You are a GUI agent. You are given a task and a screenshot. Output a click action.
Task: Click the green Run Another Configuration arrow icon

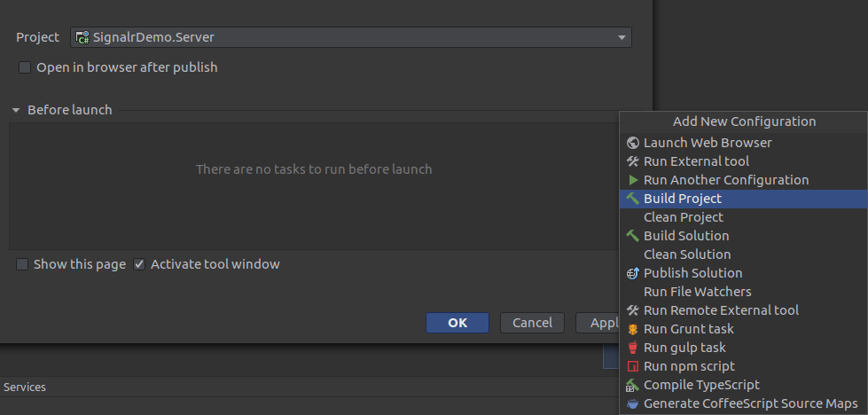pos(632,180)
